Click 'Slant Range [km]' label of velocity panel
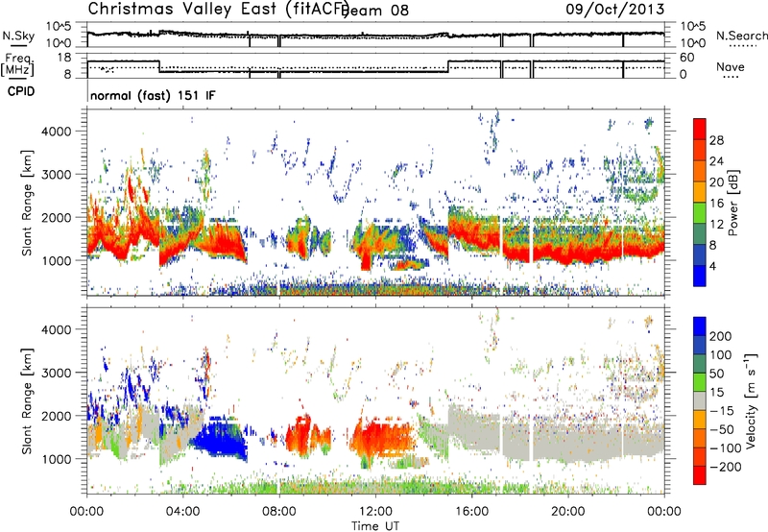Screen dimensions: 768x532 point(27,400)
